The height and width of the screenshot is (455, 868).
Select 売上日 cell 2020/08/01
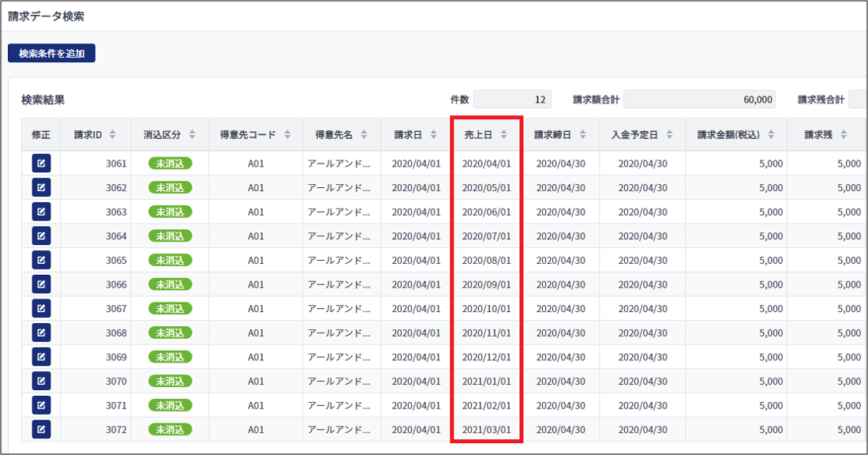pyautogui.click(x=487, y=261)
